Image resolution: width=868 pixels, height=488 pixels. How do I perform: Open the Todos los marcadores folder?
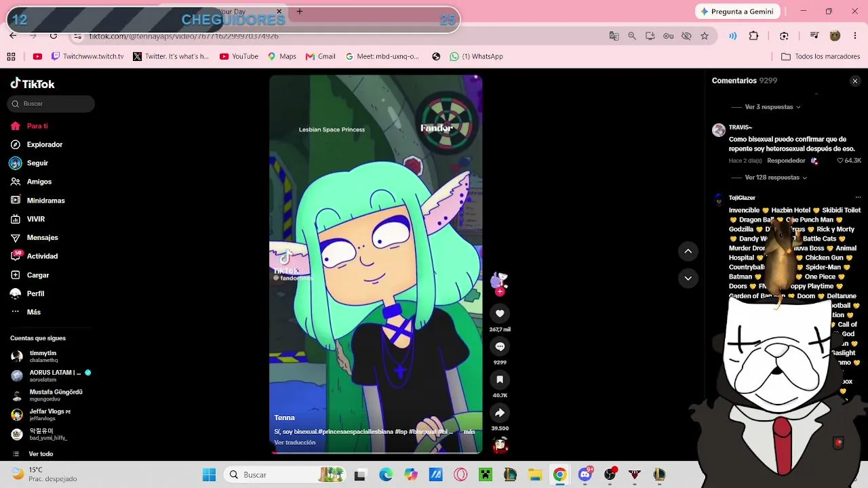click(x=821, y=56)
